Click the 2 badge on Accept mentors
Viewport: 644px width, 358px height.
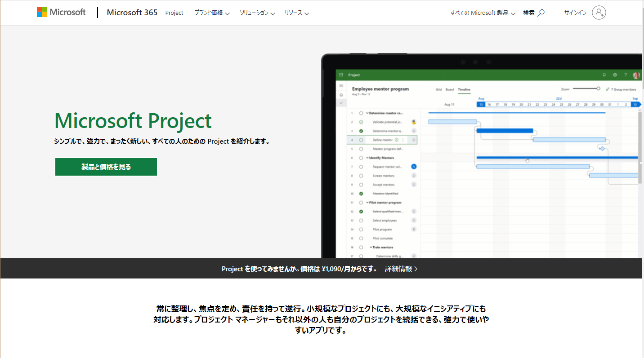pyautogui.click(x=414, y=185)
